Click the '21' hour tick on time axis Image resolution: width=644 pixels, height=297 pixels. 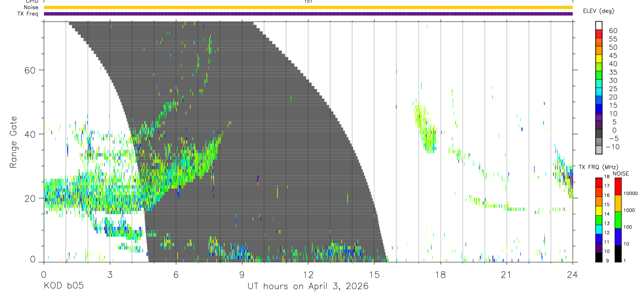(506, 274)
